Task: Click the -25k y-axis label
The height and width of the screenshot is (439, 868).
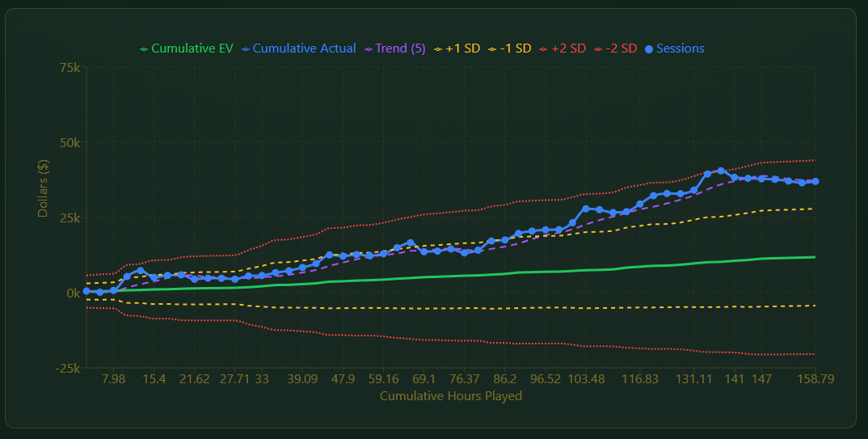Action: [x=68, y=368]
